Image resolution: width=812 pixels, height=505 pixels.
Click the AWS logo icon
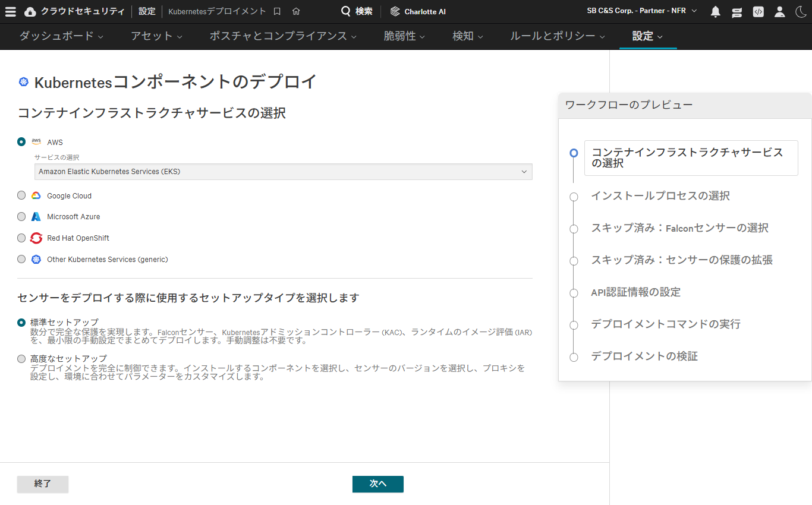point(36,142)
